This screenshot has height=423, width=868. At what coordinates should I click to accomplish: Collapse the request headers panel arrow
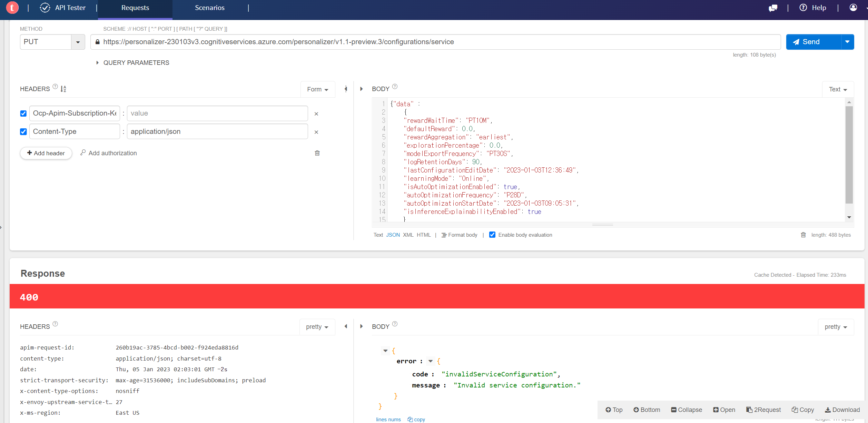point(346,89)
